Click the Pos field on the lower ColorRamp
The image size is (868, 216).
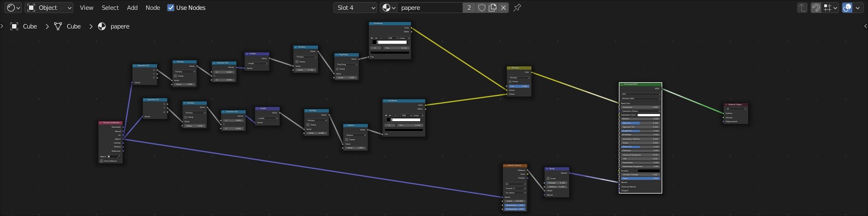pos(409,125)
